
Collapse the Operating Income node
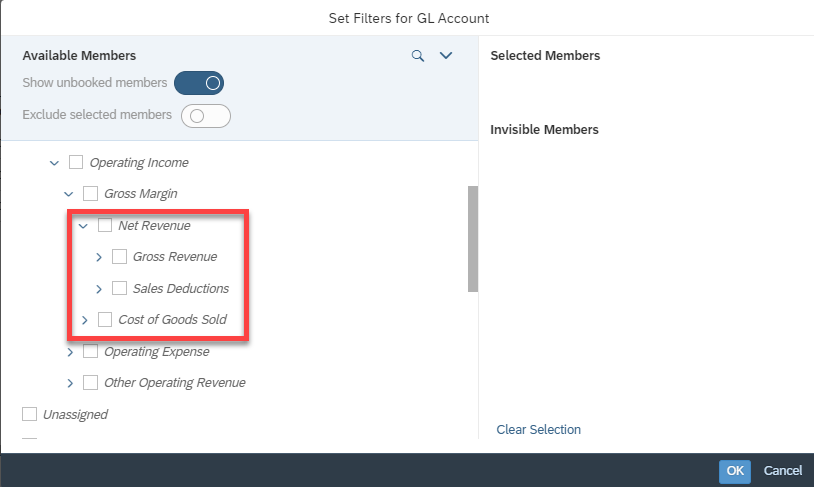pyautogui.click(x=55, y=163)
